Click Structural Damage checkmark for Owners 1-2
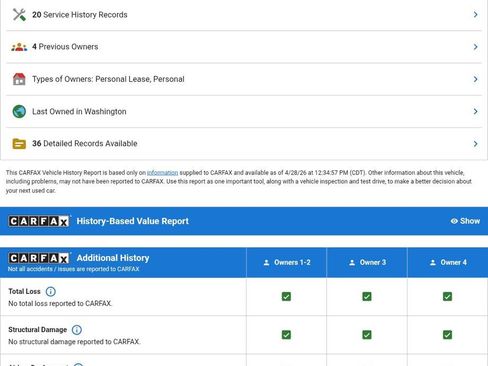The image size is (488, 366). point(286,335)
